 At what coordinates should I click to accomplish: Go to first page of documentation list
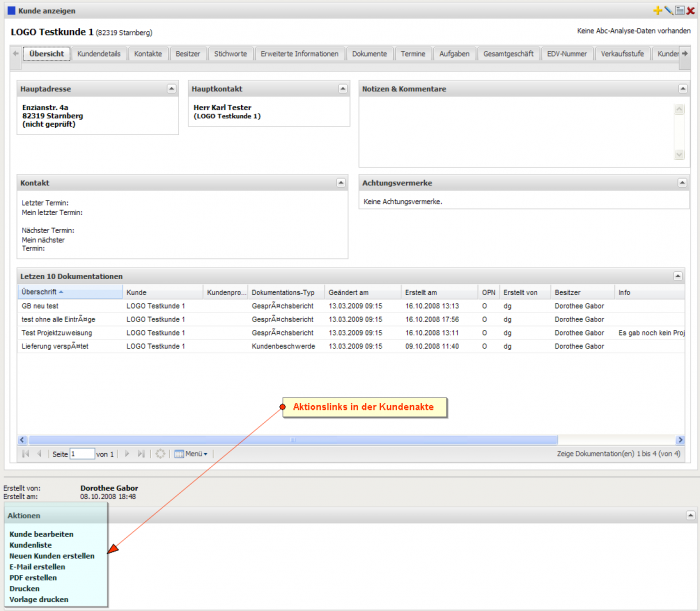[x=25, y=454]
